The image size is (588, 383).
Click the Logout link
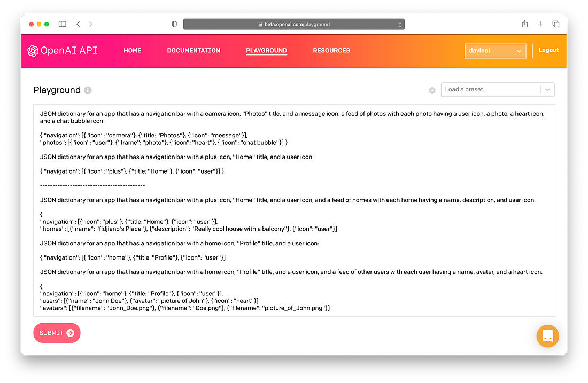coord(548,50)
